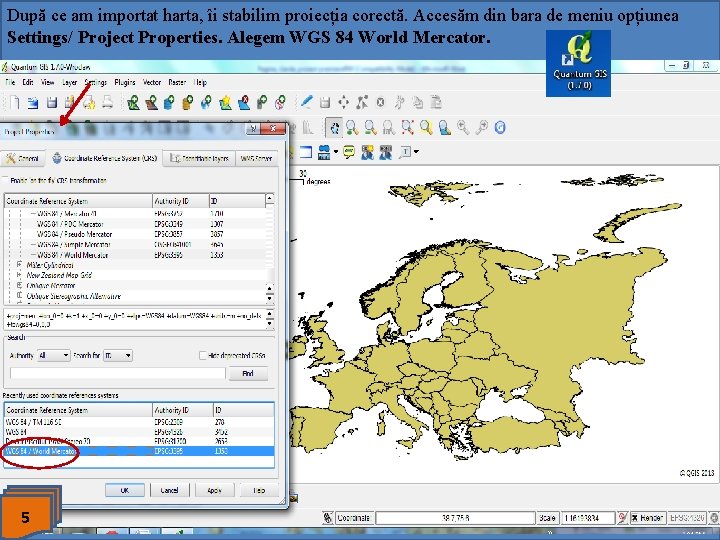Add a PostGIS layer via toolbar icon
This screenshot has width=720, height=540.
169,102
